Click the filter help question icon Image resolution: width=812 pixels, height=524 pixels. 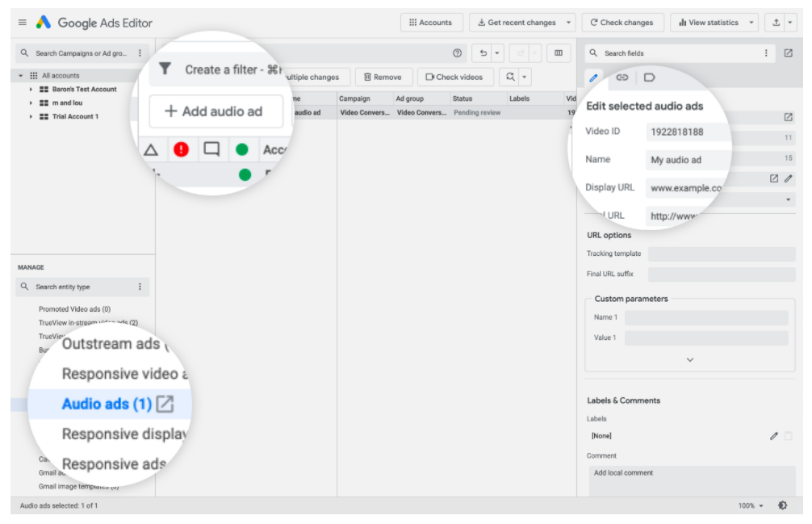point(458,52)
